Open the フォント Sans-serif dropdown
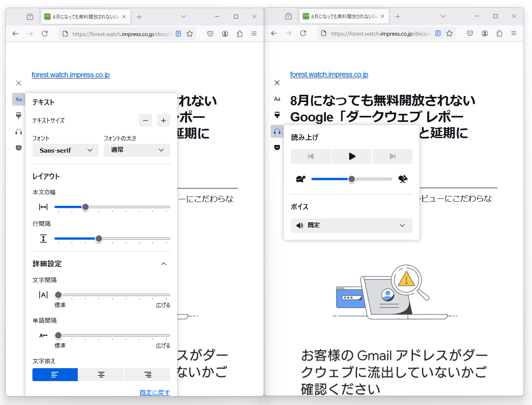Image resolution: width=532 pixels, height=405 pixels. click(x=65, y=150)
